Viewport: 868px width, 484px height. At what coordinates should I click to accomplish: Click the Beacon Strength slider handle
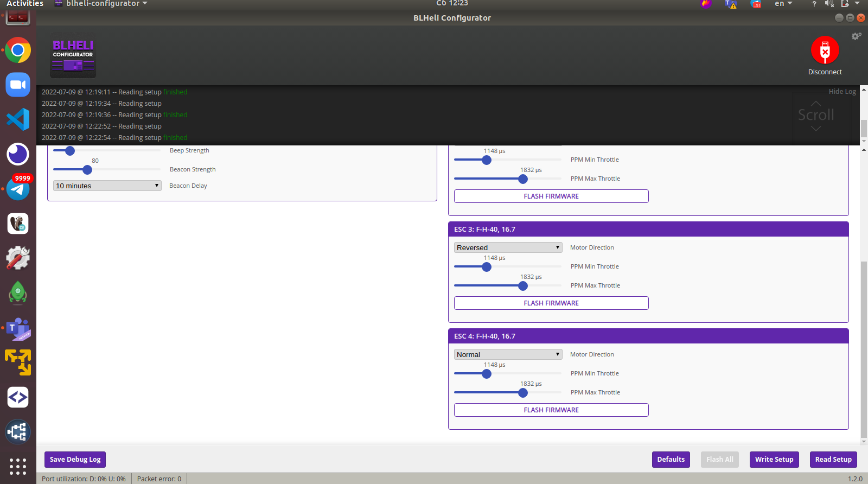pos(87,170)
